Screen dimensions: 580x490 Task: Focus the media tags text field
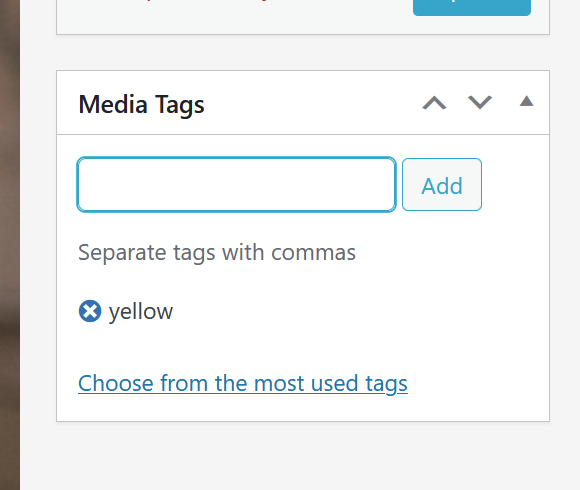[x=236, y=185]
